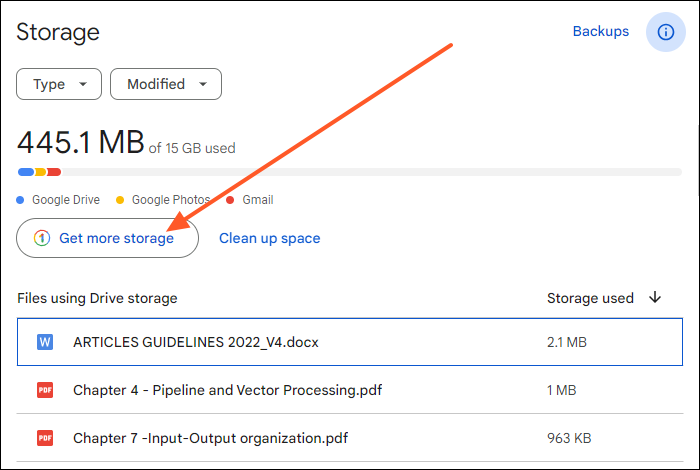Click the blue Google Drive legend dot

pyautogui.click(x=22, y=200)
